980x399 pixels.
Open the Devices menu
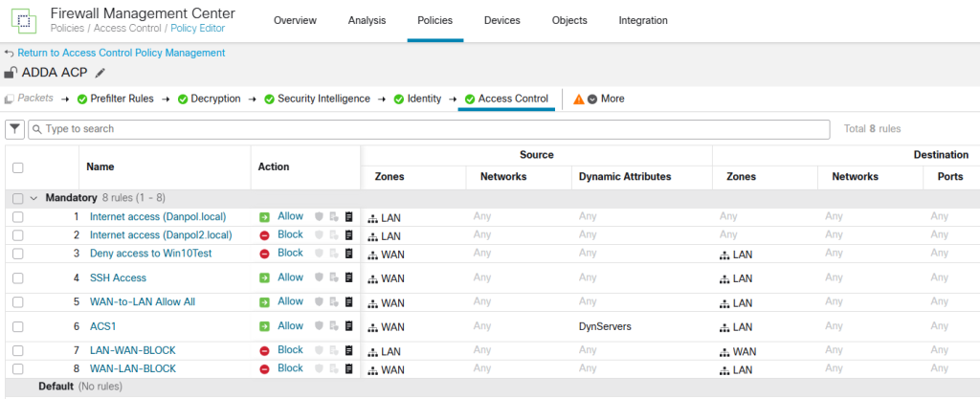click(x=501, y=21)
